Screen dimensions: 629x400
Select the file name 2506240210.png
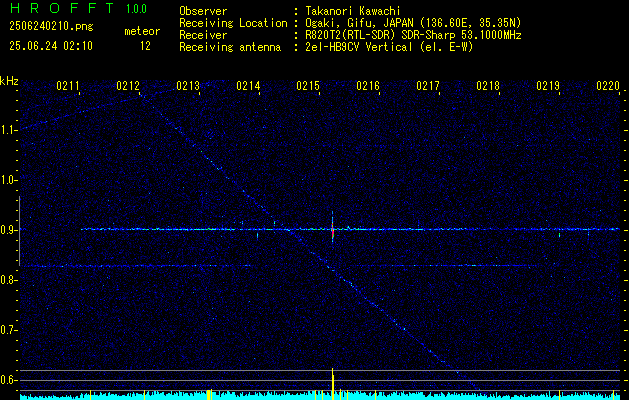pos(51,27)
